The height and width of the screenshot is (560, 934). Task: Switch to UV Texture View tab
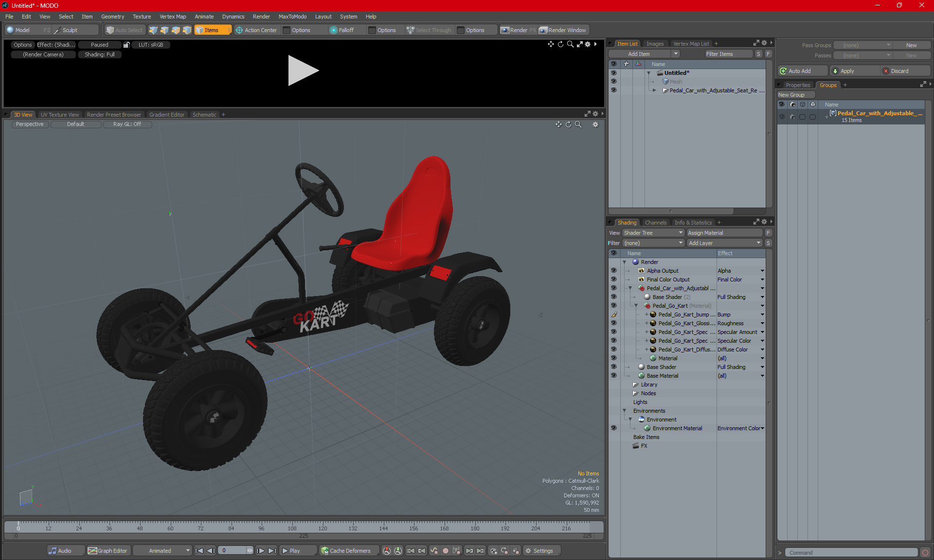(x=59, y=115)
